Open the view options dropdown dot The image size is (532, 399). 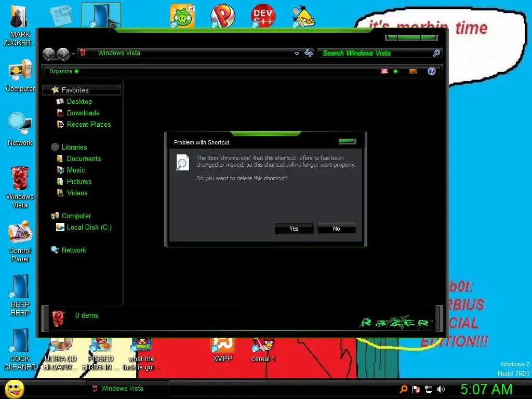tap(395, 71)
